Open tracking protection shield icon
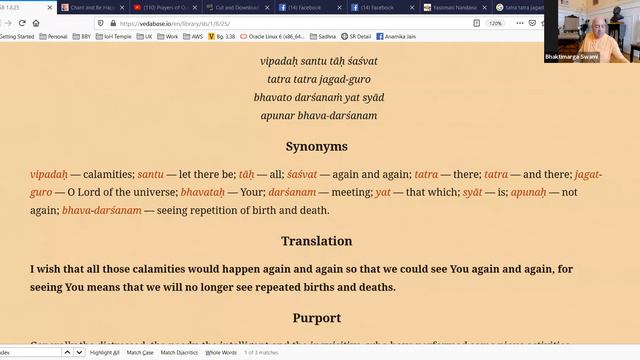Viewport: 640px width, 360px height. pyautogui.click(x=101, y=23)
